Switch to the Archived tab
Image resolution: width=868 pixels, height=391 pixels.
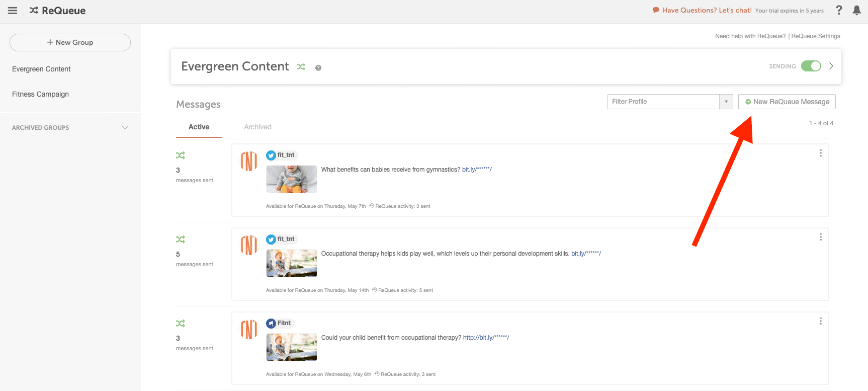[257, 127]
